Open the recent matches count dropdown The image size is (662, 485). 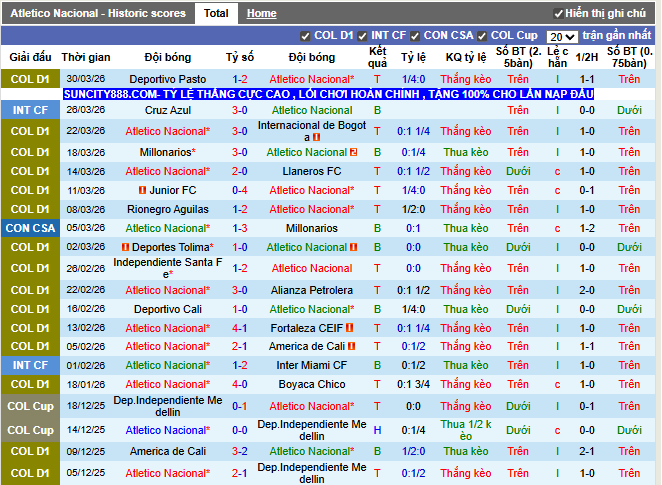[562, 36]
